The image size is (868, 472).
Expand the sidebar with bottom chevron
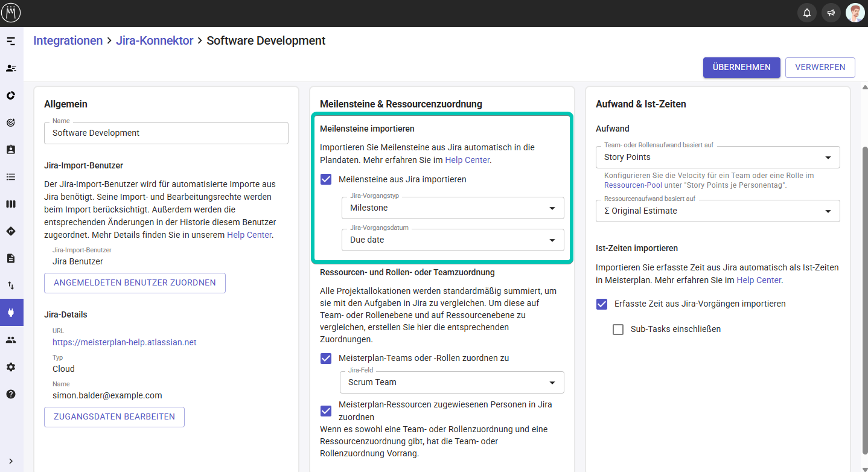(11, 461)
